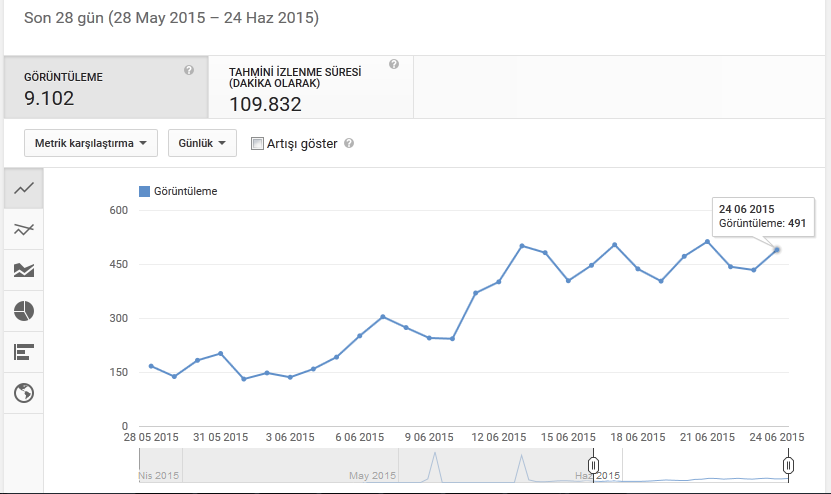The width and height of the screenshot is (831, 494).
Task: Grab the right date range slider handle
Action: click(788, 465)
